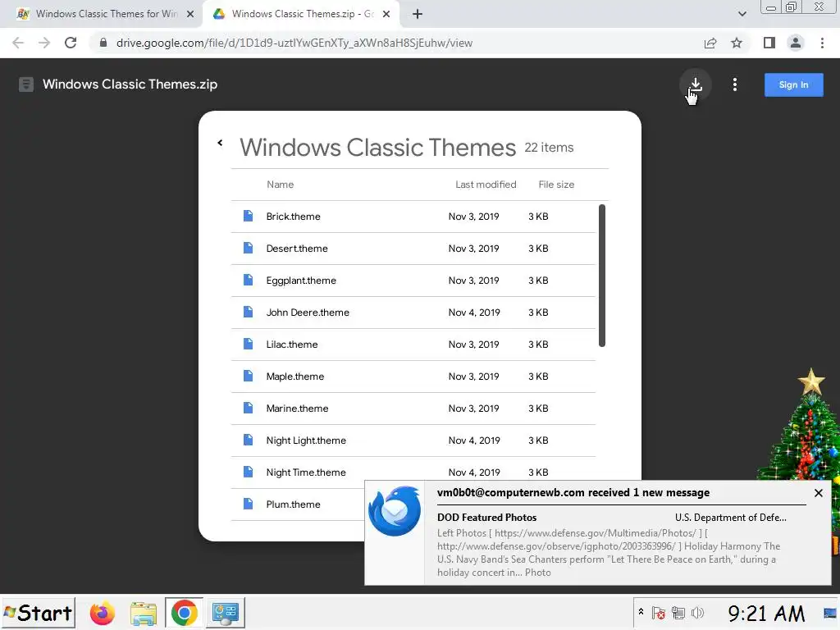Click the Thunderbird icon in the notification

[395, 511]
